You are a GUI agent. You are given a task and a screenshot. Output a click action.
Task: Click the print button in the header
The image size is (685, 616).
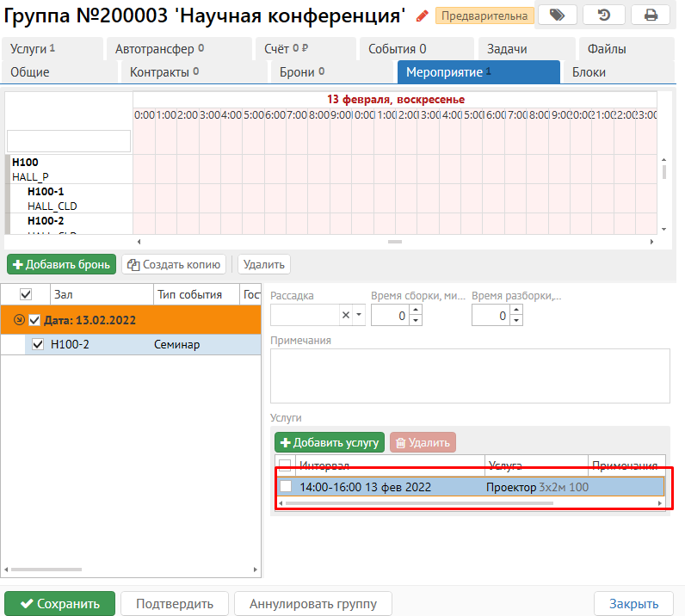(x=650, y=15)
